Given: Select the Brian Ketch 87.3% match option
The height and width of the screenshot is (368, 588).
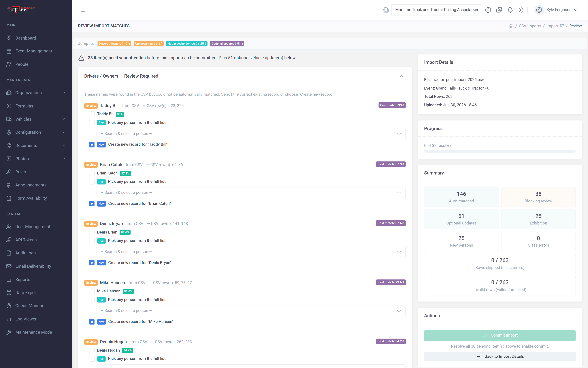Looking at the screenshot, I should (x=92, y=173).
